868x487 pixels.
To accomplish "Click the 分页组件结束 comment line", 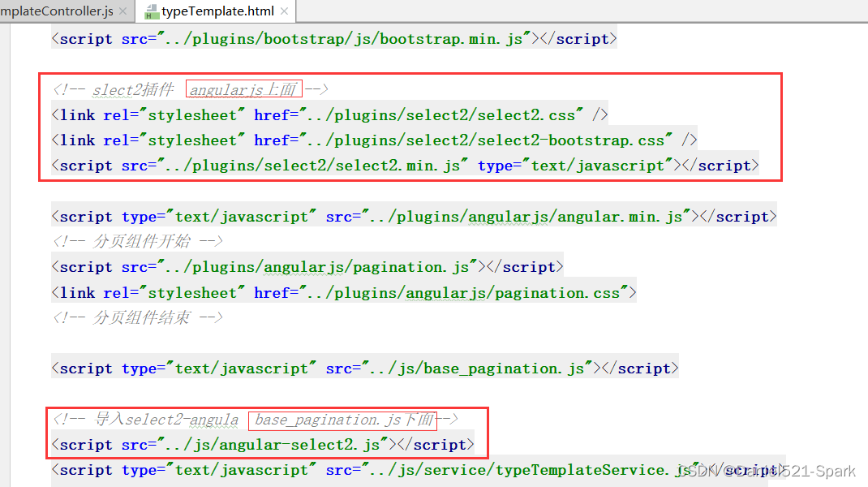I will [x=137, y=317].
